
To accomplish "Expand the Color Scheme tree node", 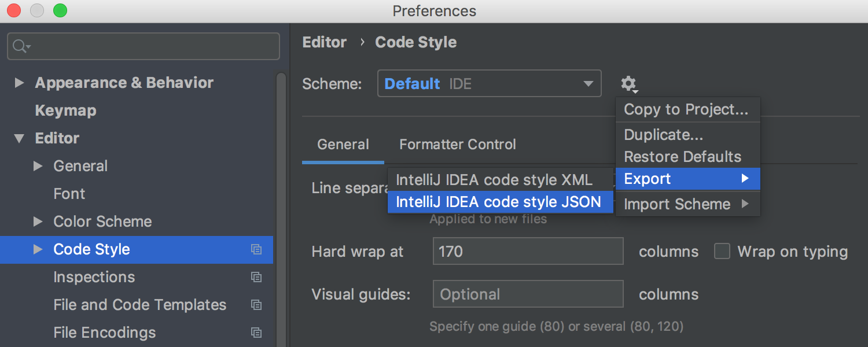I will click(38, 222).
